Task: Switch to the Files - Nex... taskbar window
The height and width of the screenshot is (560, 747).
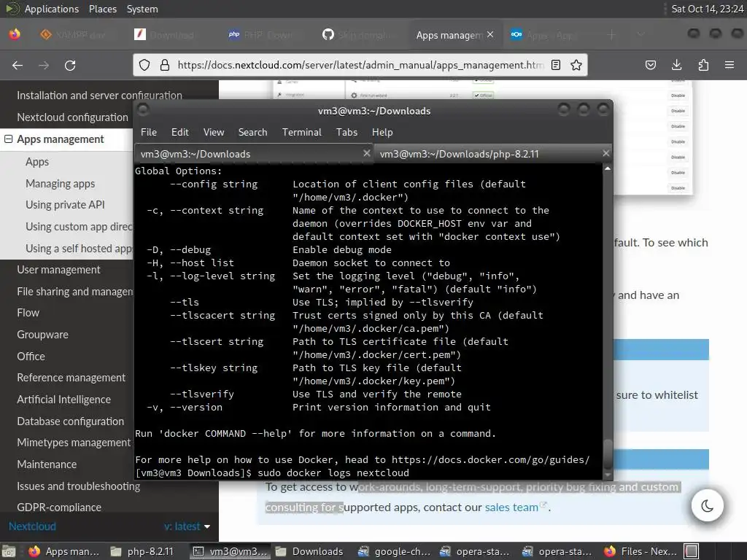Action: click(640, 551)
